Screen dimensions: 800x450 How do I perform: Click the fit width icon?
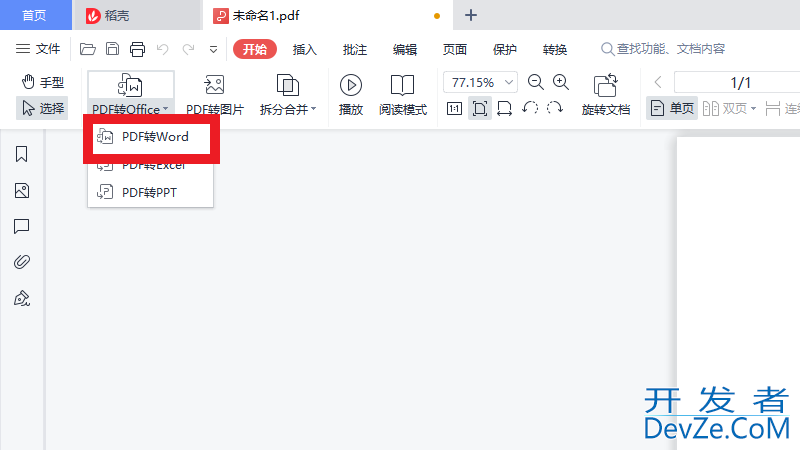pos(505,108)
